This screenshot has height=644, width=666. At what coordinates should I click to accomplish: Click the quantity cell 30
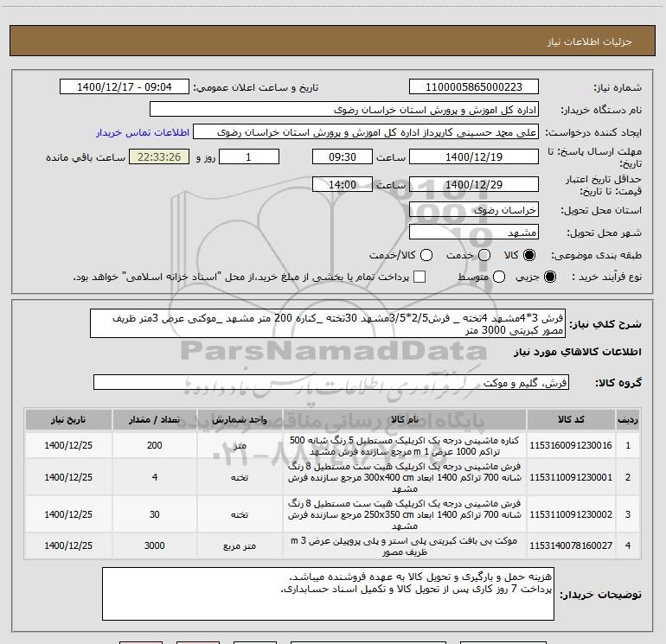tap(155, 514)
